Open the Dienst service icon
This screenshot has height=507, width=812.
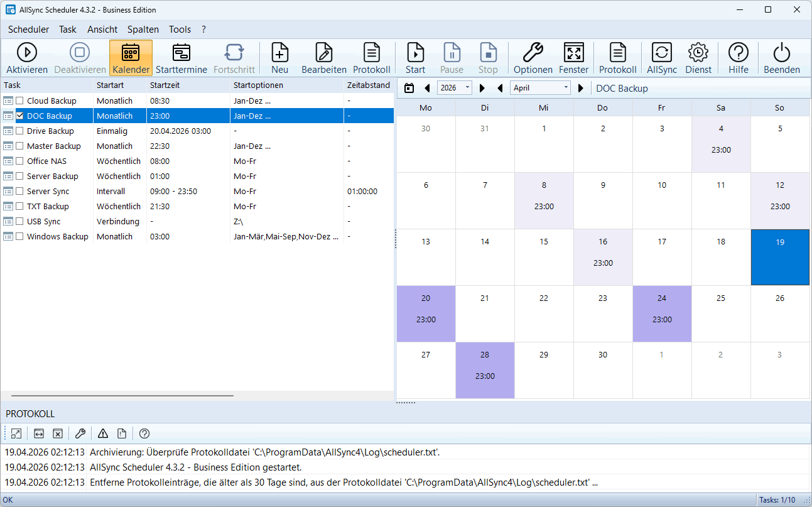(x=698, y=58)
